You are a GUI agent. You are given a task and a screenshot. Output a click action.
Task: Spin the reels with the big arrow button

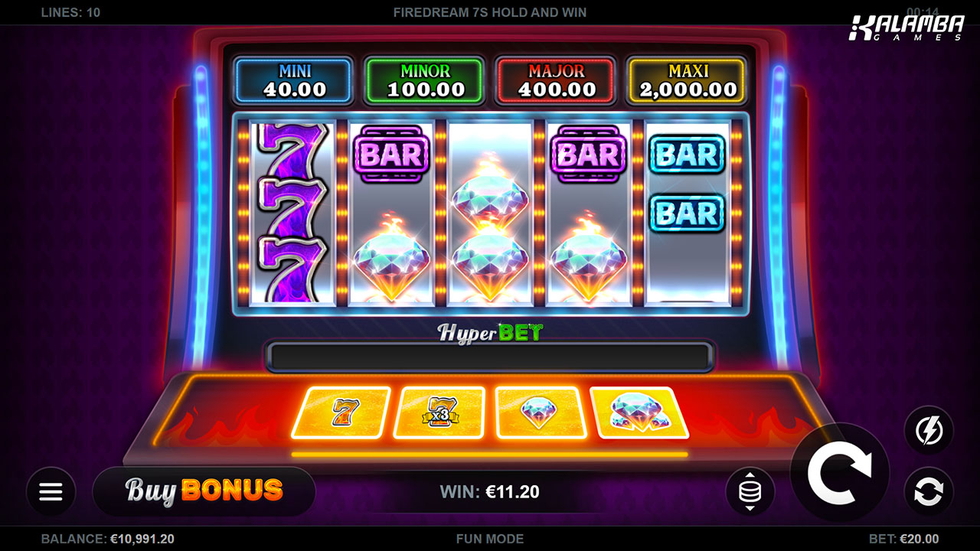coord(840,473)
